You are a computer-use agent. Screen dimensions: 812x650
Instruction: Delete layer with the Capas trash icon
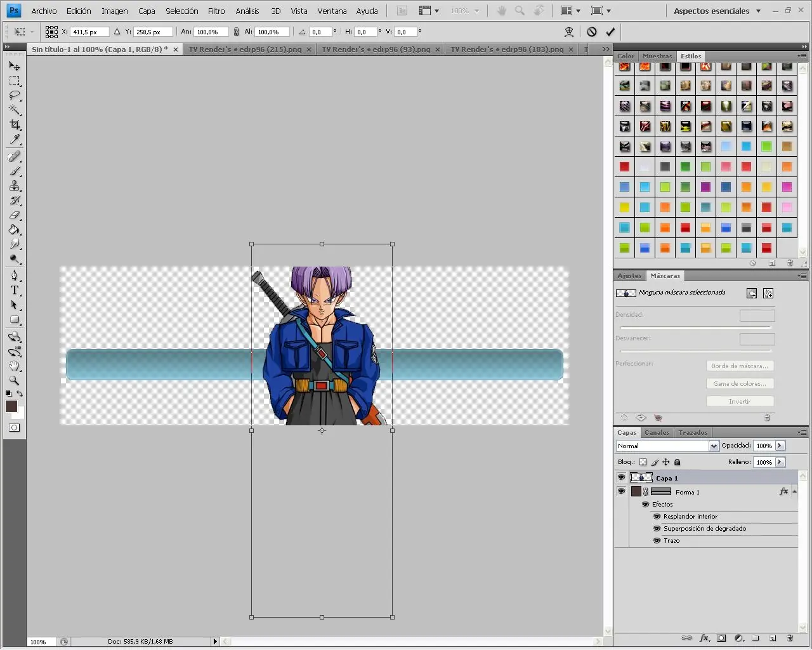coord(790,638)
